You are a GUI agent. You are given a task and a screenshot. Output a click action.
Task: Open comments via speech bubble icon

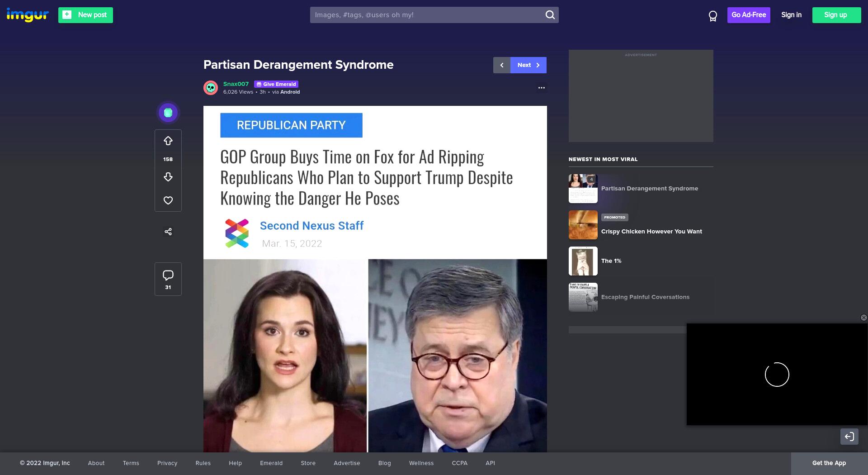coord(168,275)
